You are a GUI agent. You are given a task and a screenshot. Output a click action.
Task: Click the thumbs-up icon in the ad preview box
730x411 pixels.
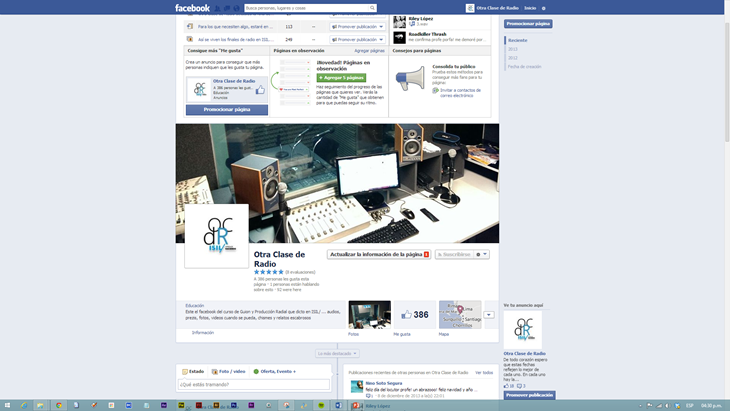point(260,90)
